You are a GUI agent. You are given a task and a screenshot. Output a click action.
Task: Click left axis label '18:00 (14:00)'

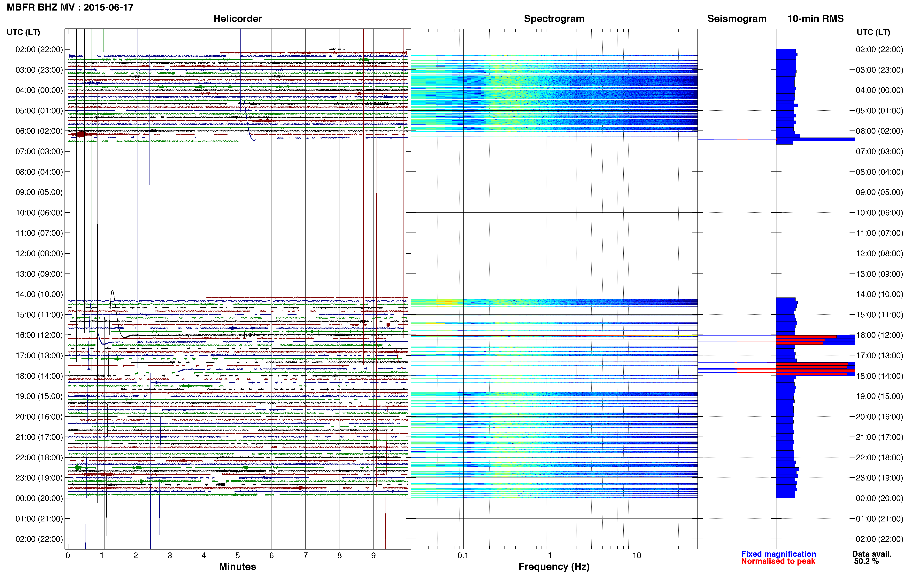click(x=39, y=376)
